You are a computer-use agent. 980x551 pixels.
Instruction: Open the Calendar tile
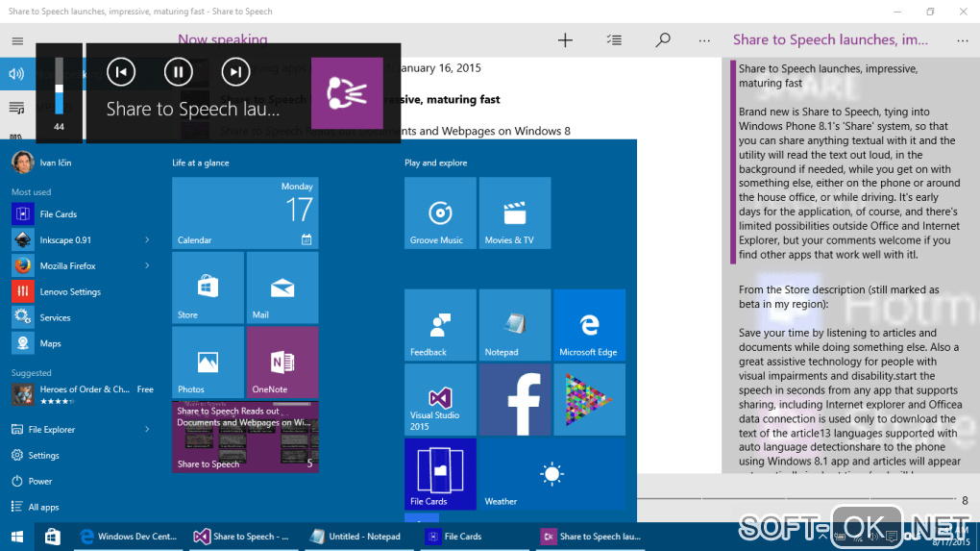[x=245, y=213]
